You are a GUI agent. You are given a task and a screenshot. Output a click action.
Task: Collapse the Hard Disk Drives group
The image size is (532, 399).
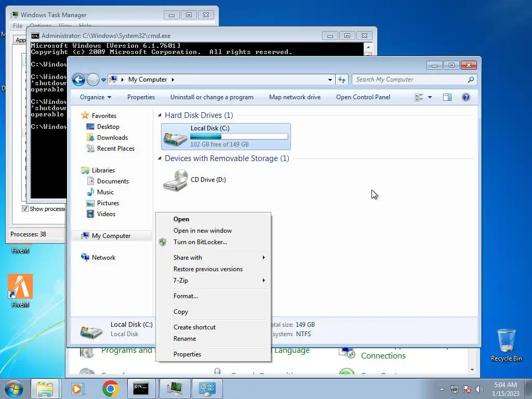coord(159,115)
